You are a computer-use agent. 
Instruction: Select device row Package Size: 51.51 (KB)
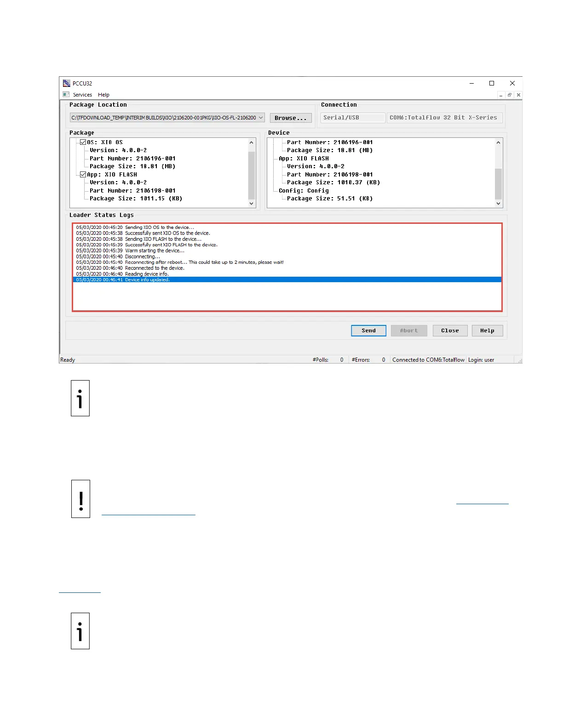(330, 199)
